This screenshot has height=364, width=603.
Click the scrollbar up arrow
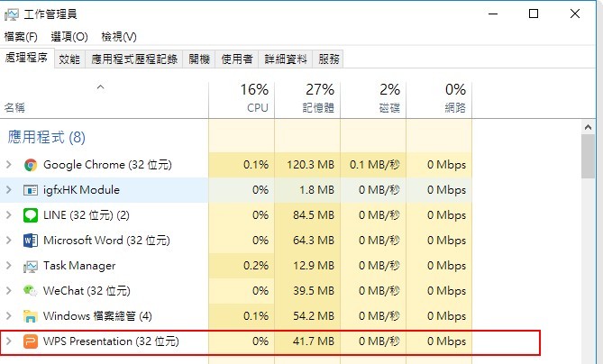click(588, 127)
